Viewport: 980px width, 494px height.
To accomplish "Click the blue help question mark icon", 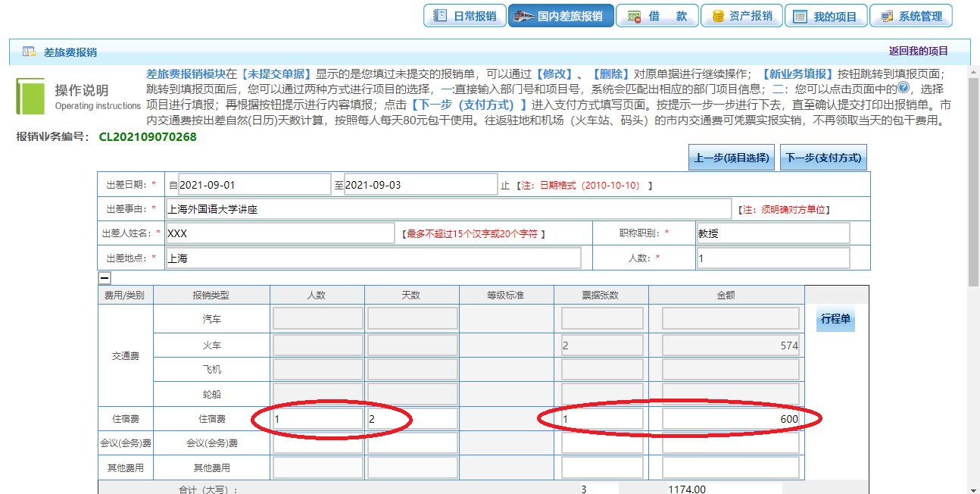I will pos(903,87).
